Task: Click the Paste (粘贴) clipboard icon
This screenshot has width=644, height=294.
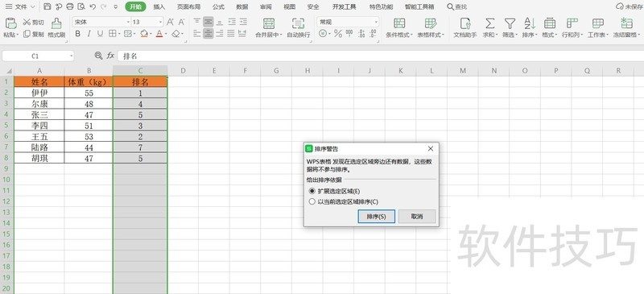Action: click(x=10, y=23)
